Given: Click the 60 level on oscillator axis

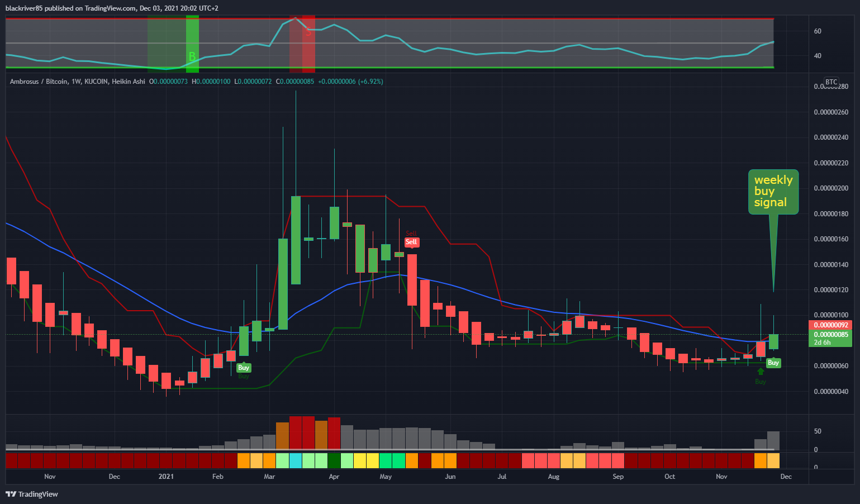Looking at the screenshot, I should coord(818,31).
